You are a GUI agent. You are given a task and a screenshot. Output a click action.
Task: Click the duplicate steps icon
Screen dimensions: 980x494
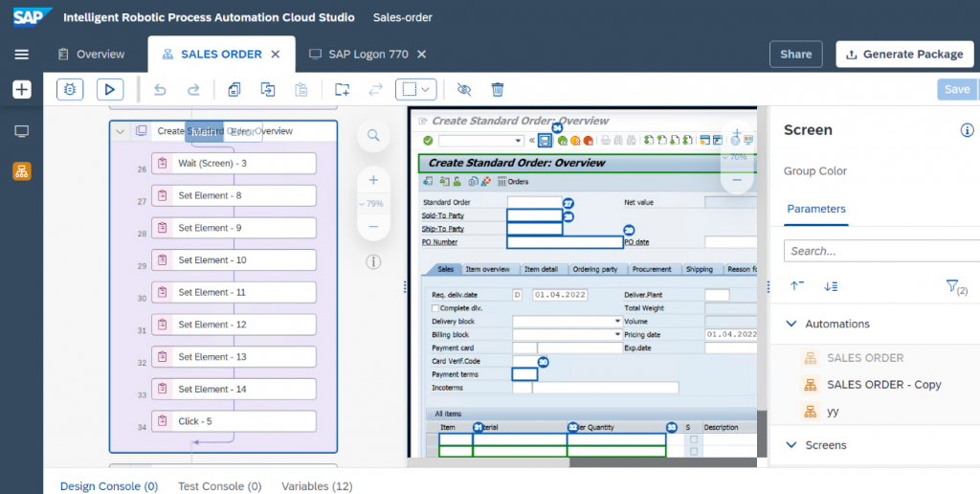pyautogui.click(x=268, y=89)
